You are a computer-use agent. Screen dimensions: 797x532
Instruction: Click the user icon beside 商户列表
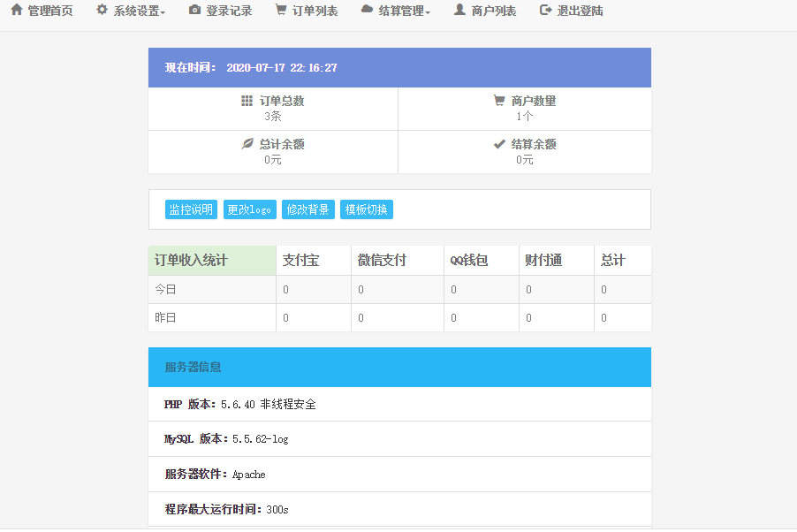(459, 11)
